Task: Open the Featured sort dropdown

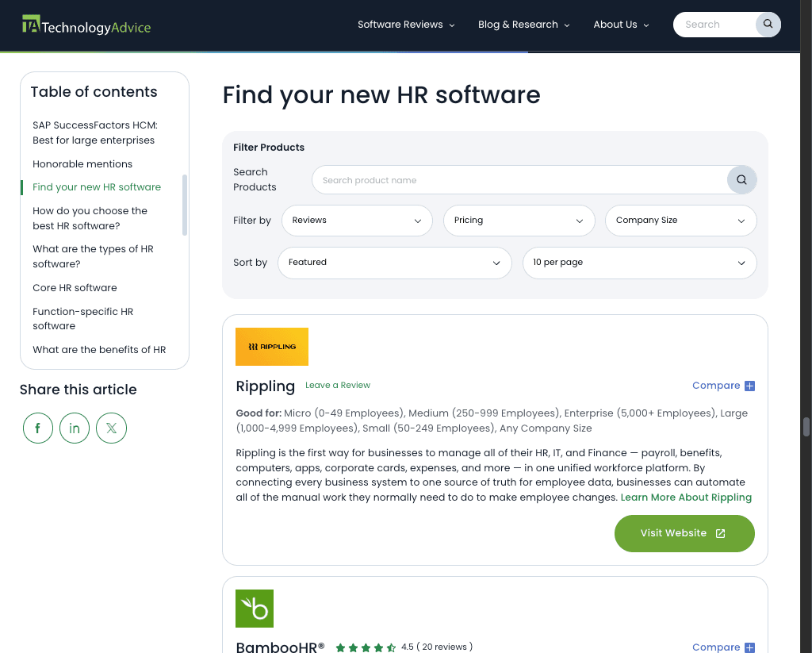Action: pyautogui.click(x=395, y=263)
